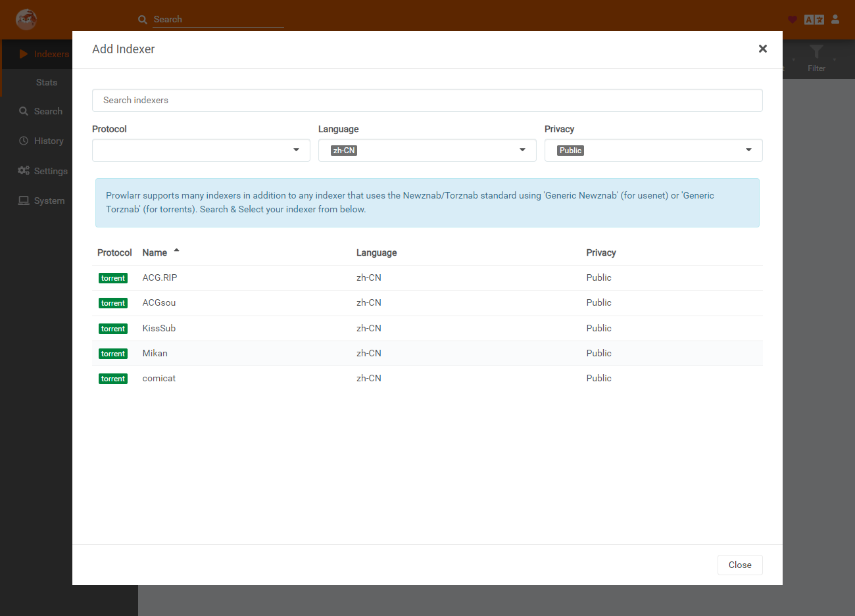The height and width of the screenshot is (616, 855).
Task: Remove the zh-CN language tag
Action: [344, 151]
